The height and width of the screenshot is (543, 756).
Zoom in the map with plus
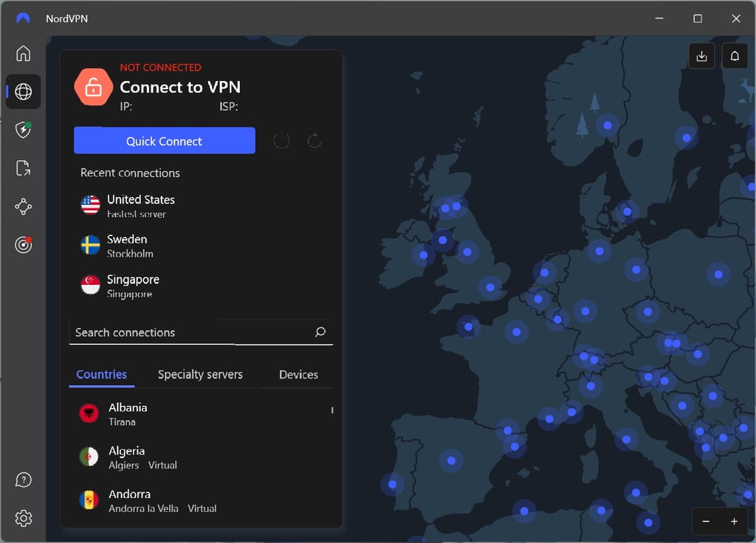pyautogui.click(x=734, y=522)
